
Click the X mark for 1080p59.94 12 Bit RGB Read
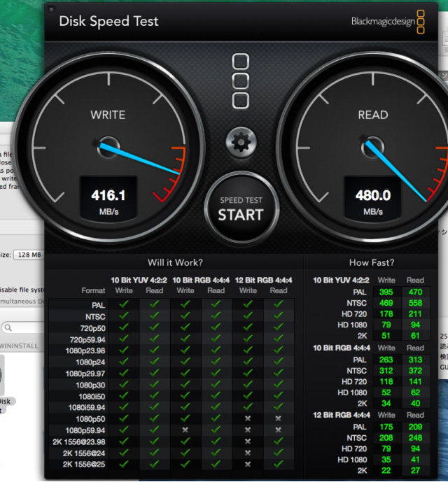[278, 430]
